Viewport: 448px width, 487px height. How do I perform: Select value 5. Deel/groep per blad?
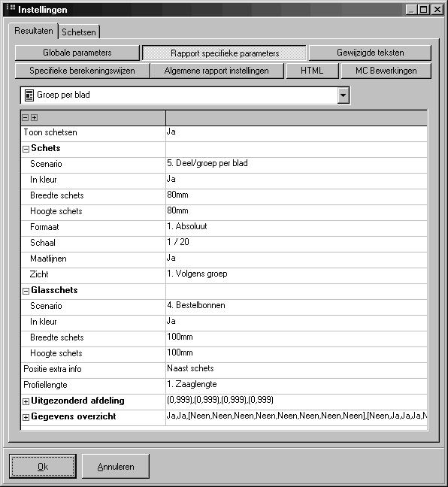[207, 163]
